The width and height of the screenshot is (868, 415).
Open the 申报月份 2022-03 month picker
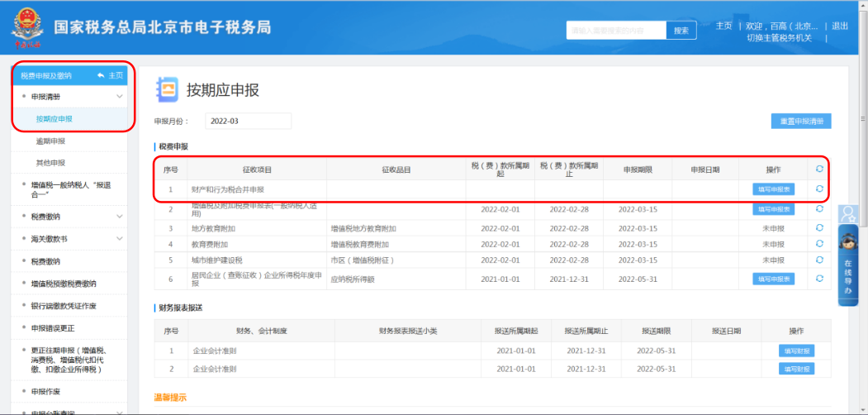pyautogui.click(x=248, y=121)
